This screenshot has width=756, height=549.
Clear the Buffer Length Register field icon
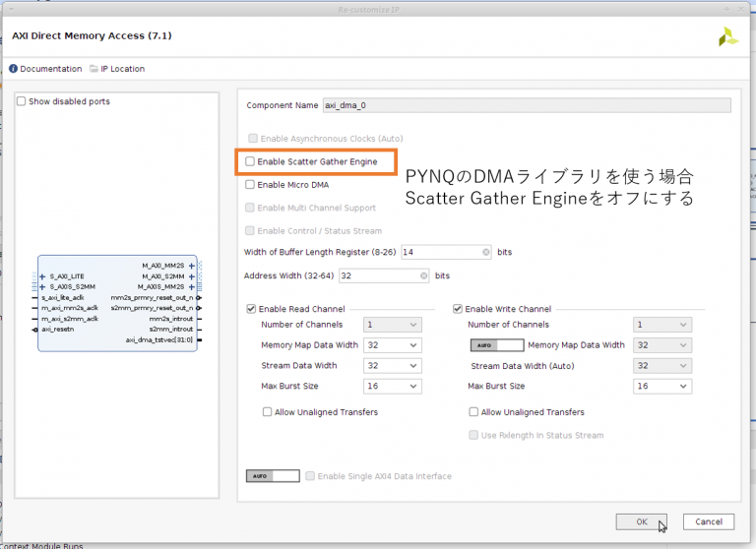coord(485,252)
